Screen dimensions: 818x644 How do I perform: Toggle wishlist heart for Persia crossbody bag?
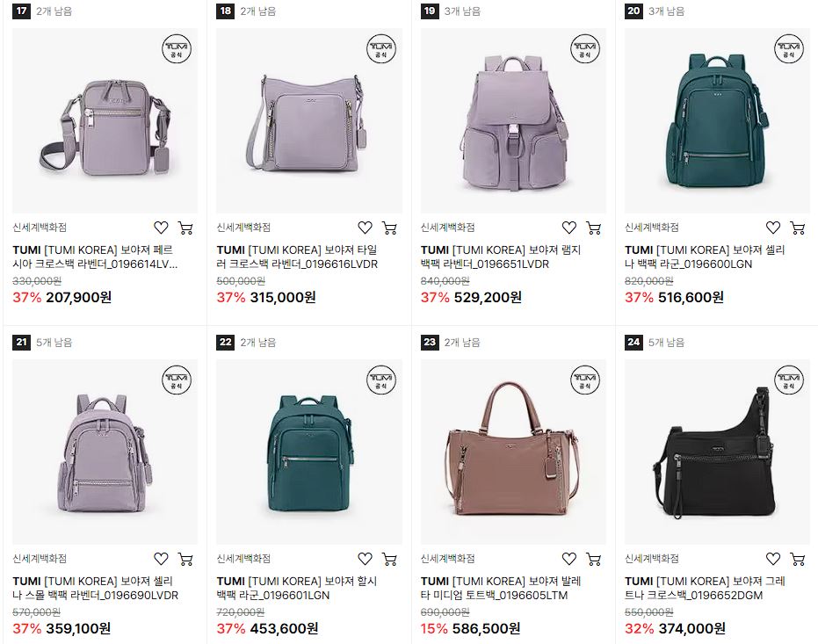[161, 228]
